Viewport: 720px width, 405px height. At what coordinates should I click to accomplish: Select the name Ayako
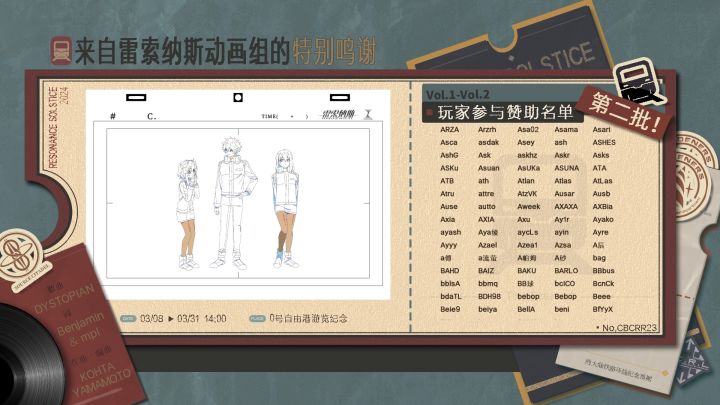pos(603,219)
